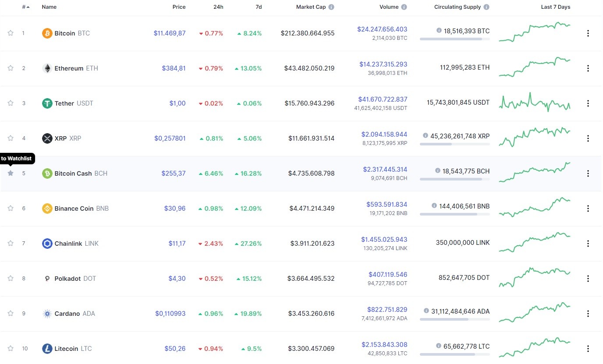This screenshot has height=364, width=603.
Task: Open the three-dot menu for Ethereum
Action: [x=588, y=68]
